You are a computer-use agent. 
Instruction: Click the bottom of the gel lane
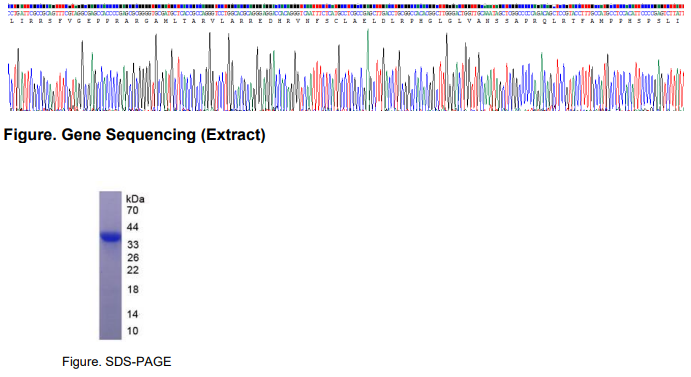tap(110, 336)
